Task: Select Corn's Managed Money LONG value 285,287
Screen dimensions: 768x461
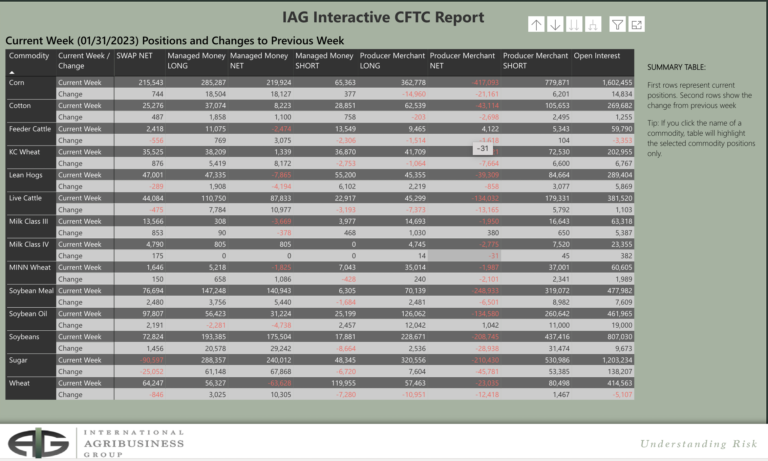Action: [213, 82]
